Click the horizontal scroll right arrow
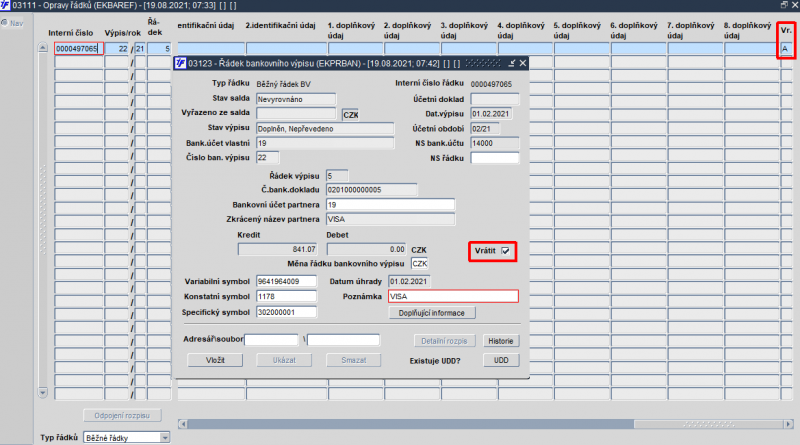The width and height of the screenshot is (800, 445). [x=789, y=424]
